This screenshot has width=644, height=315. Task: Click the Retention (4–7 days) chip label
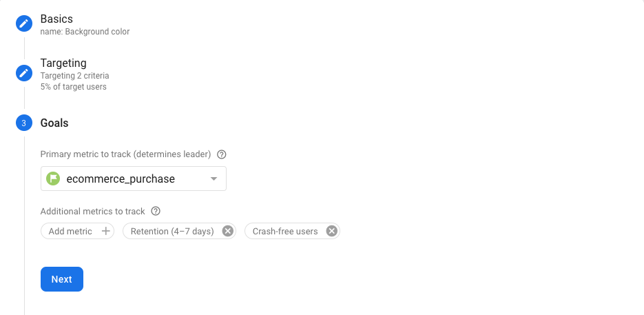(172, 232)
